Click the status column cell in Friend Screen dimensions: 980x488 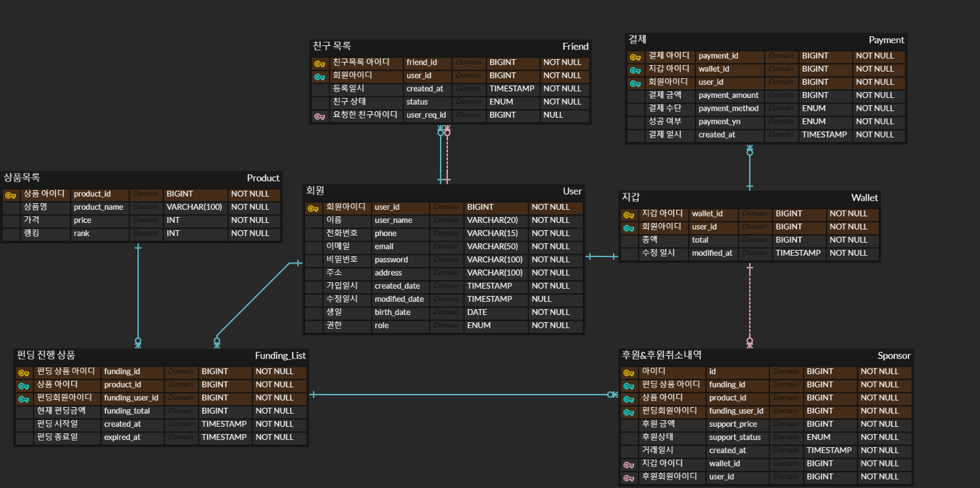pyautogui.click(x=427, y=102)
